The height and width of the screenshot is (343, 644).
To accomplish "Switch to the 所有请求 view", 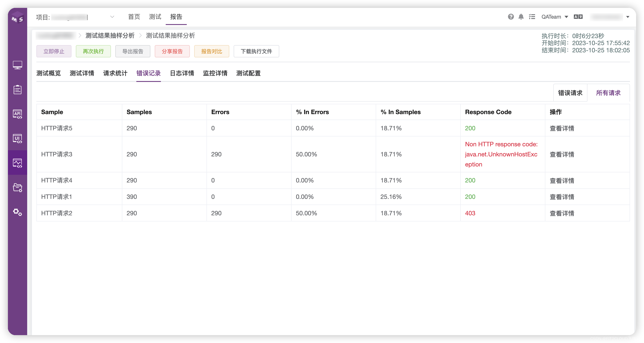I will click(x=608, y=93).
